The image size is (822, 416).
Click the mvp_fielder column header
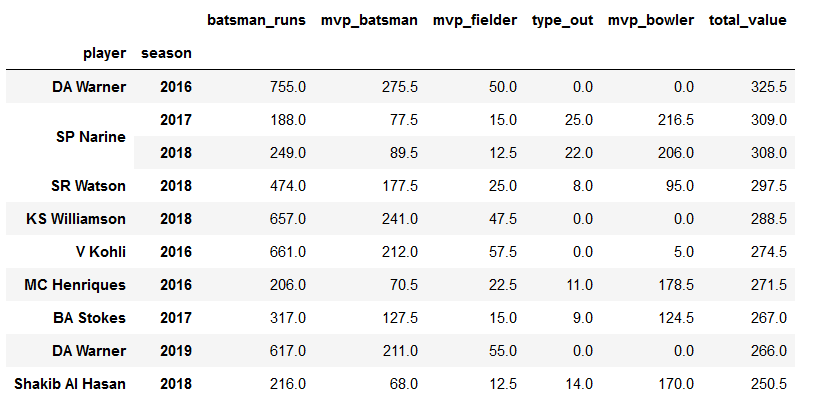coord(474,20)
